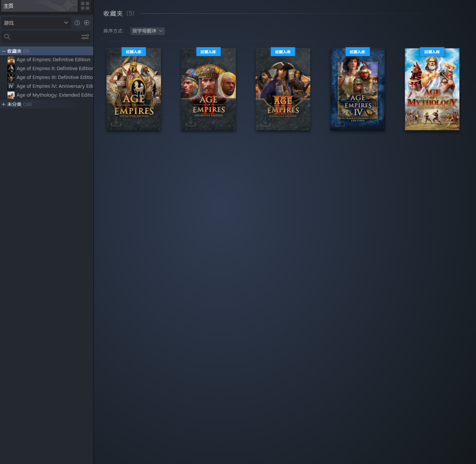The image size is (476, 464).
Task: Open Age of Mythology Extended Edition cover
Action: click(432, 89)
